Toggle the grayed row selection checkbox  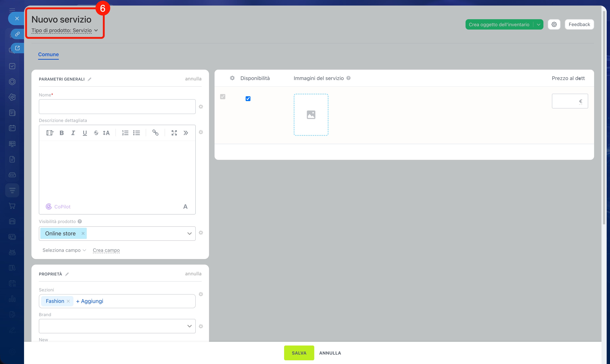pos(223,97)
